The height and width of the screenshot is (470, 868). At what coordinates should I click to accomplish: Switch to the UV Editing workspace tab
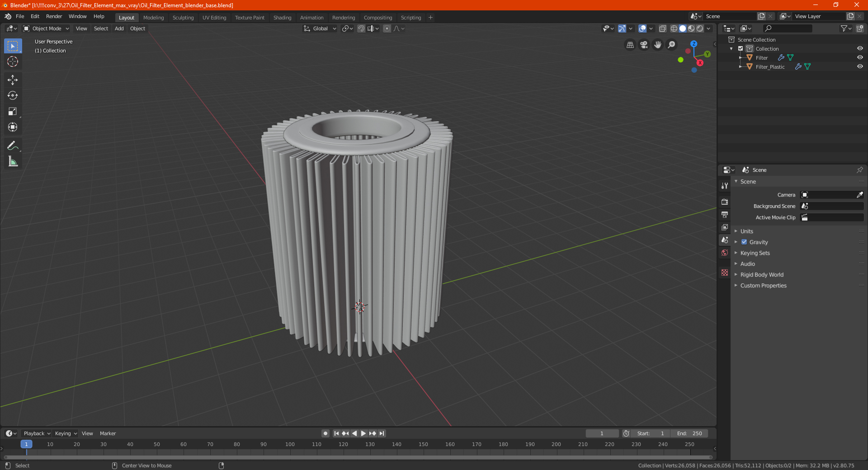click(x=214, y=18)
